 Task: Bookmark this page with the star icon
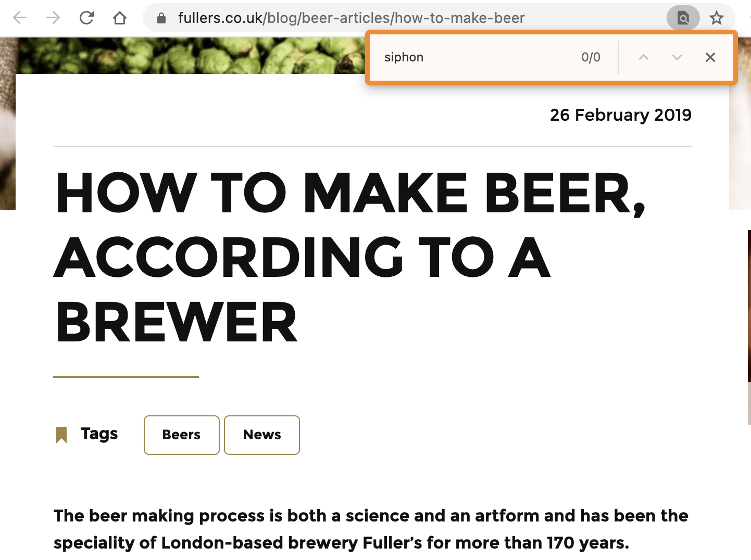717,18
